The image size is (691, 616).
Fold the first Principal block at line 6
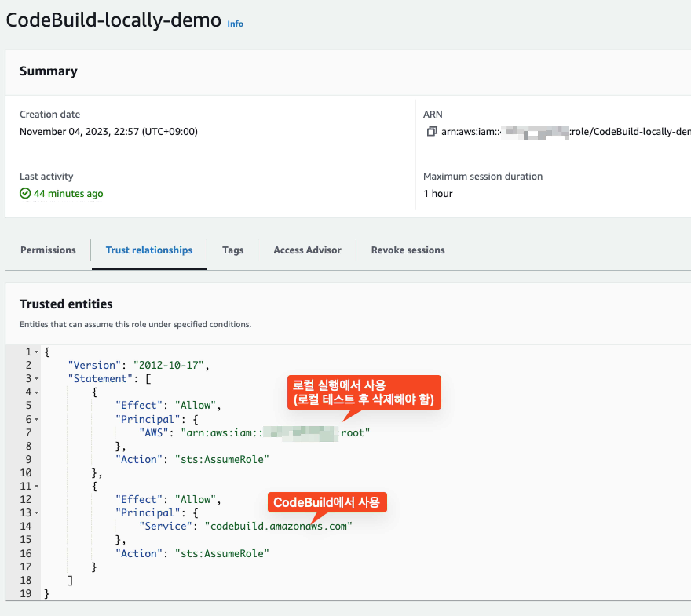(37, 419)
